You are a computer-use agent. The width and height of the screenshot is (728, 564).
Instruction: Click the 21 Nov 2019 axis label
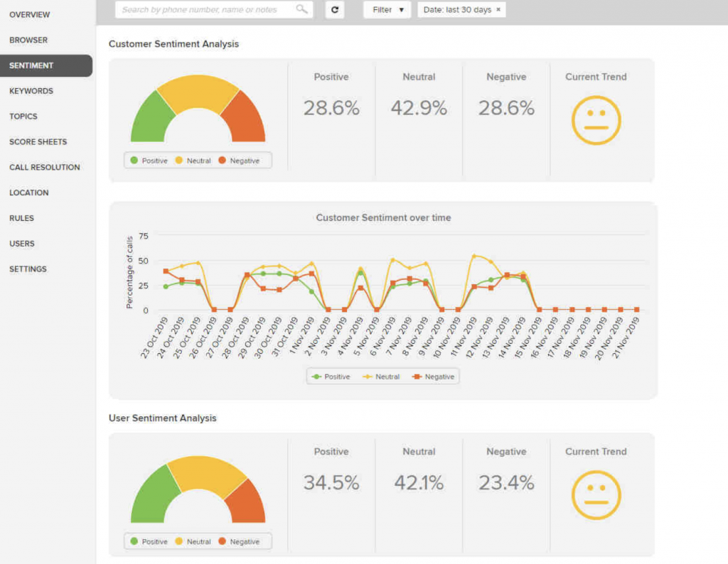tap(626, 337)
